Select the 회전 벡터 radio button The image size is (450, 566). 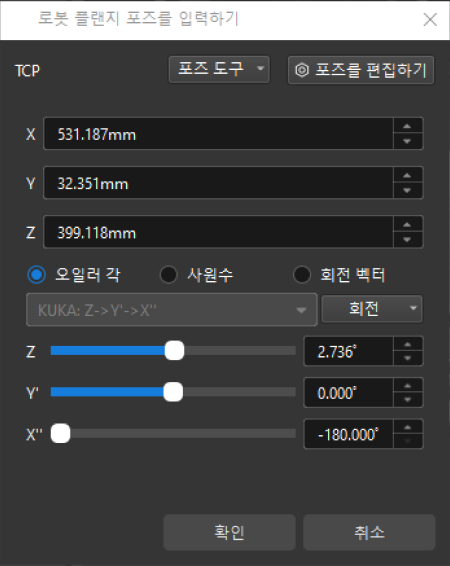click(x=302, y=275)
